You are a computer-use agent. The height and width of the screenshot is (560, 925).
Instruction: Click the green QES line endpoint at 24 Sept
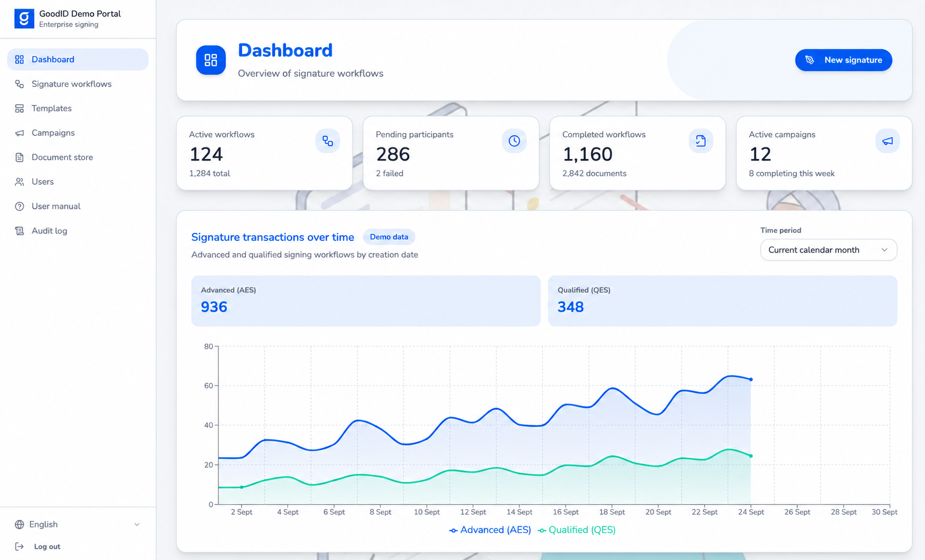[751, 456]
